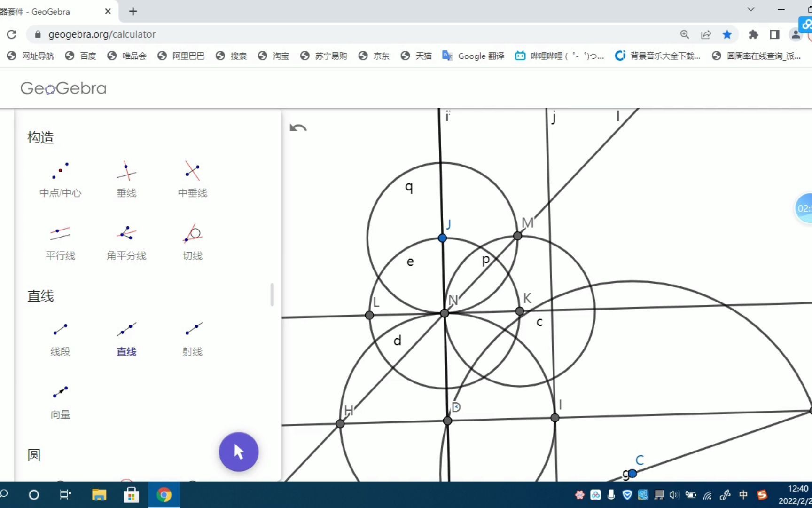Select the Midpoint or Center tool

[60, 180]
